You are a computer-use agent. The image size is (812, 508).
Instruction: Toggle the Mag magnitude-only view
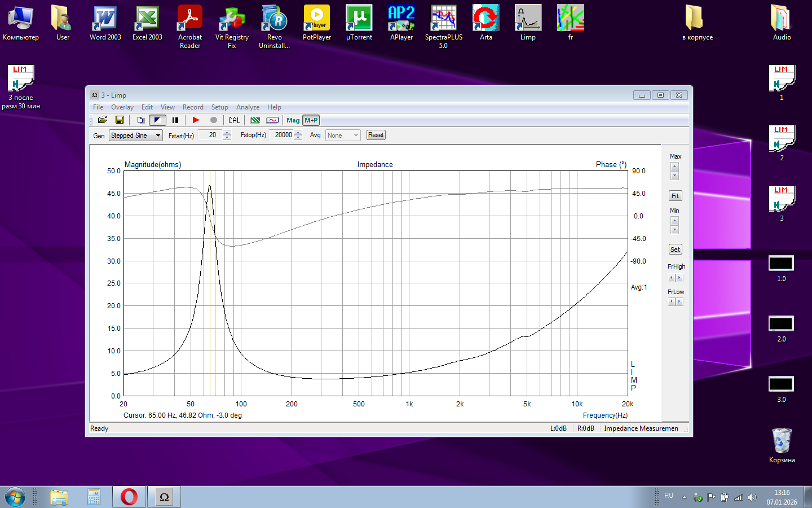click(x=293, y=120)
